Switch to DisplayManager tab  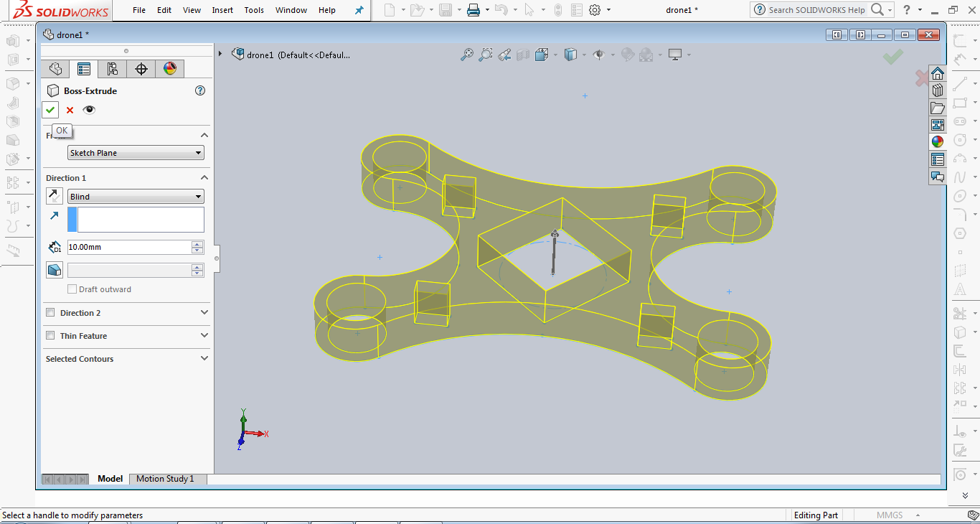coord(170,69)
